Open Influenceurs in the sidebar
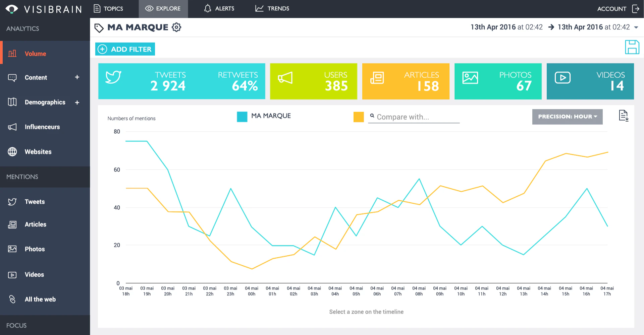644x335 pixels. coord(42,127)
